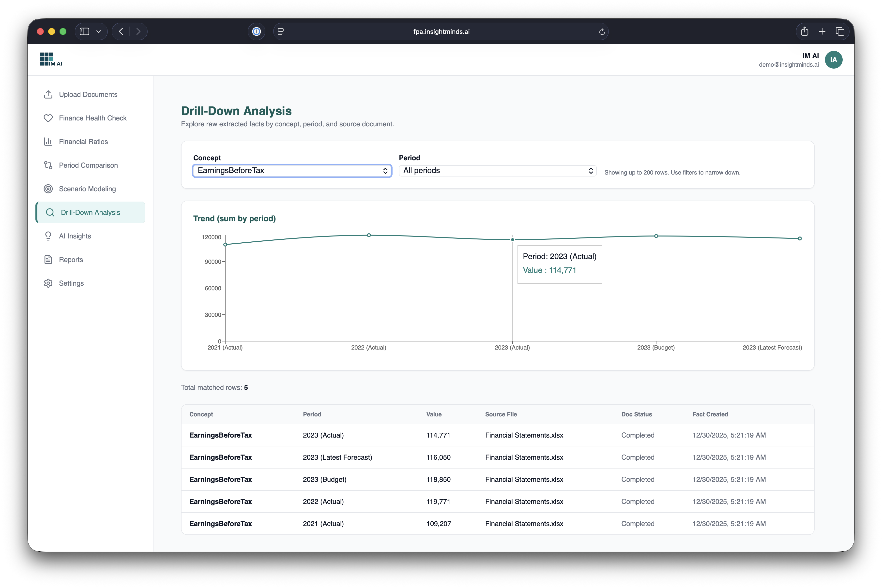Click the Safari share icon

tap(804, 31)
